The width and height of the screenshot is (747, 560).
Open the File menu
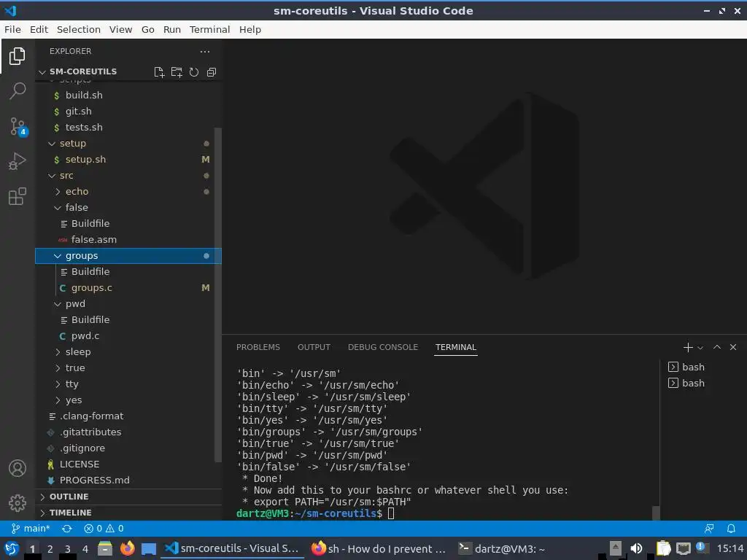[x=12, y=29]
